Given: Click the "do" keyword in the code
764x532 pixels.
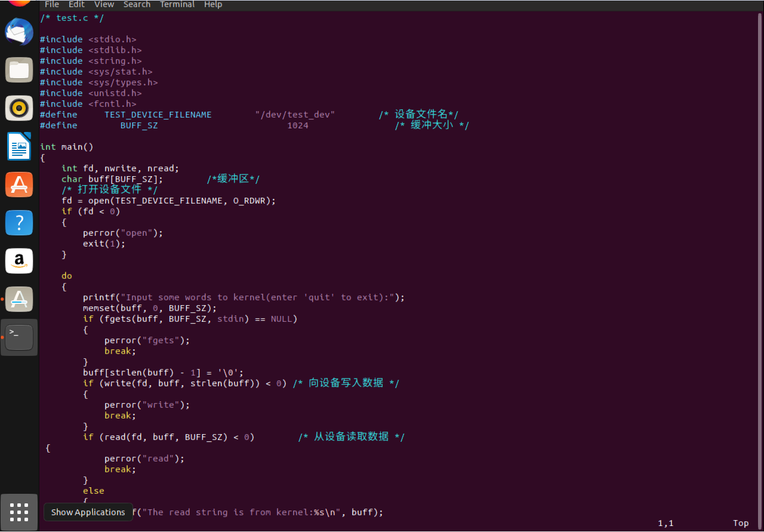Looking at the screenshot, I should coord(66,276).
